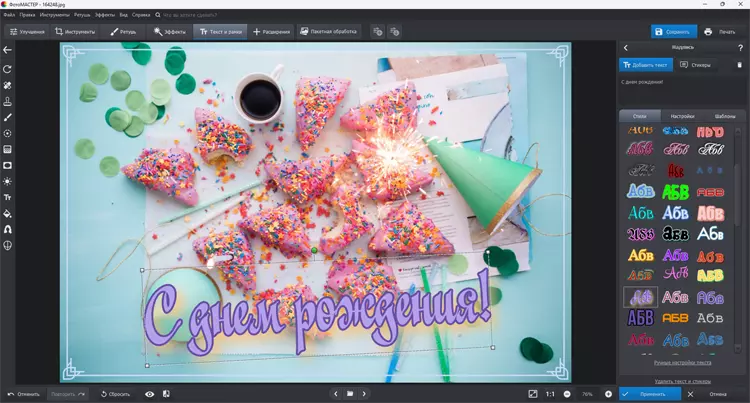Click Повторить redo button
The width and height of the screenshot is (750, 403).
click(68, 394)
